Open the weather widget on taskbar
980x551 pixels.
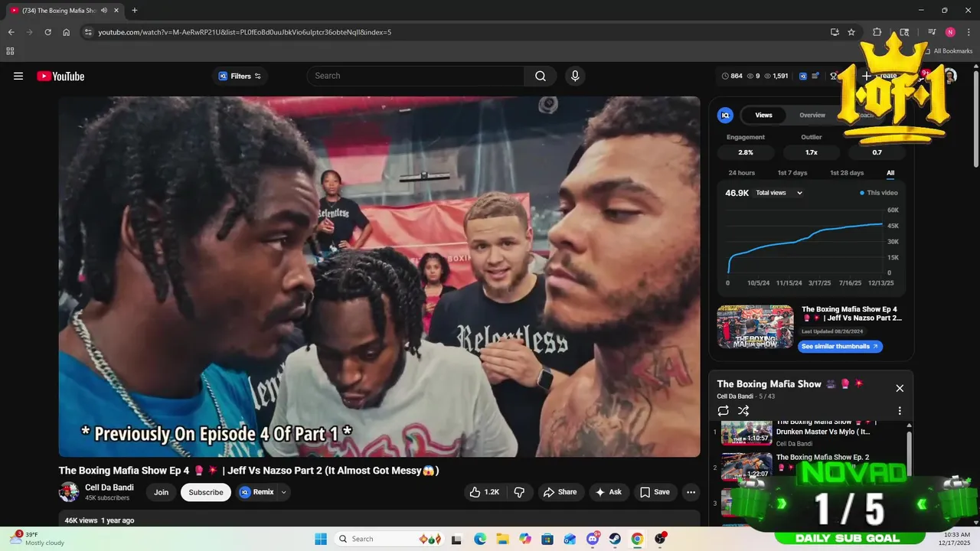[x=38, y=539]
